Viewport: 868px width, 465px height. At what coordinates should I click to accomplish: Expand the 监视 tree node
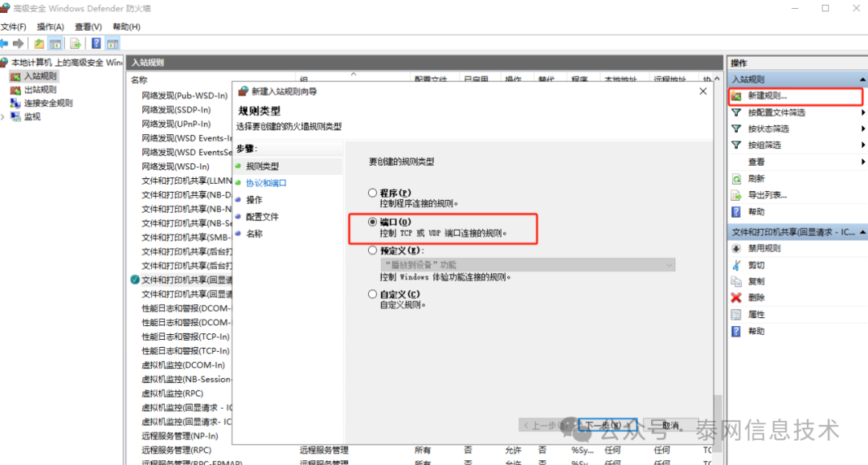(3, 116)
